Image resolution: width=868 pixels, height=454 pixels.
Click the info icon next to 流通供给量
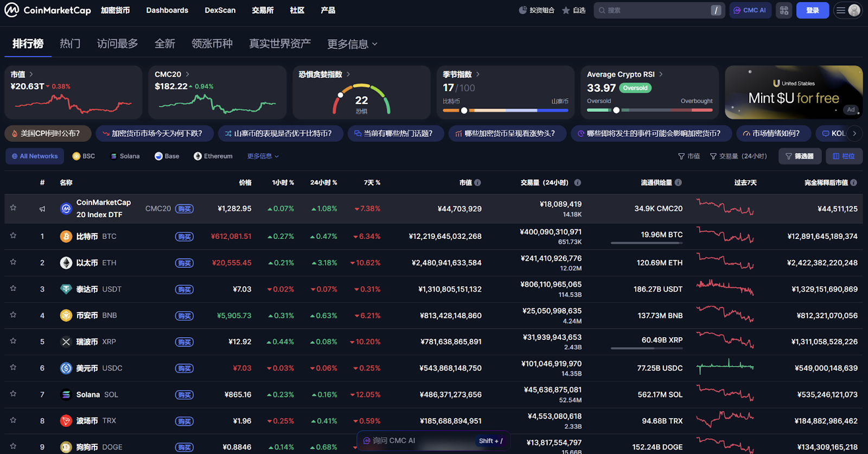pos(679,182)
